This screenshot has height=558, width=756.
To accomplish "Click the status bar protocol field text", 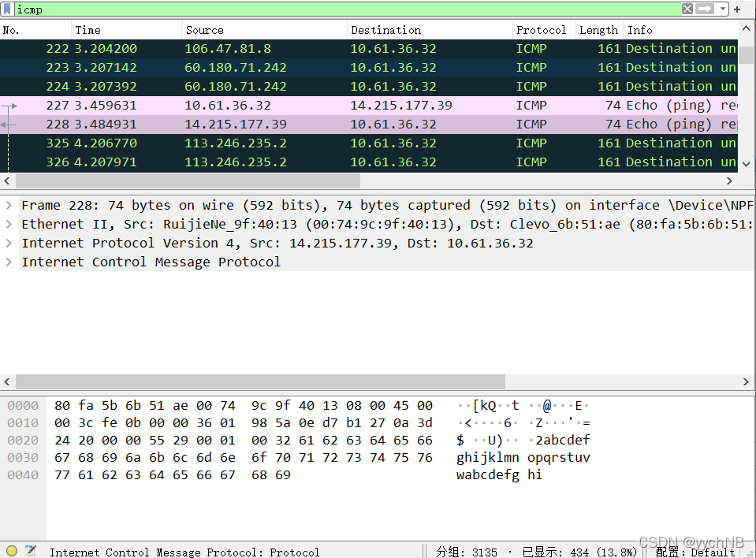I will click(184, 552).
